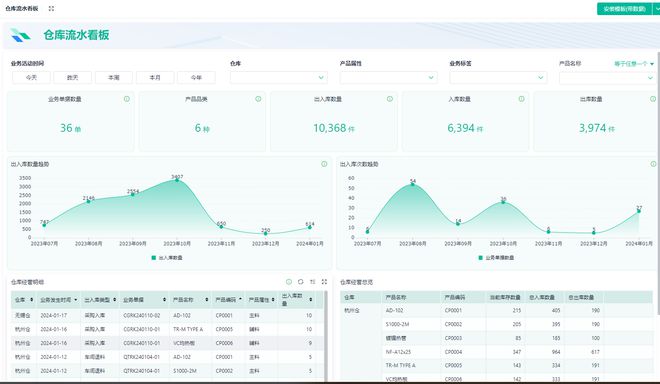Sort detail table by 产品名称 column
The height and width of the screenshot is (384, 660).
pyautogui.click(x=207, y=300)
